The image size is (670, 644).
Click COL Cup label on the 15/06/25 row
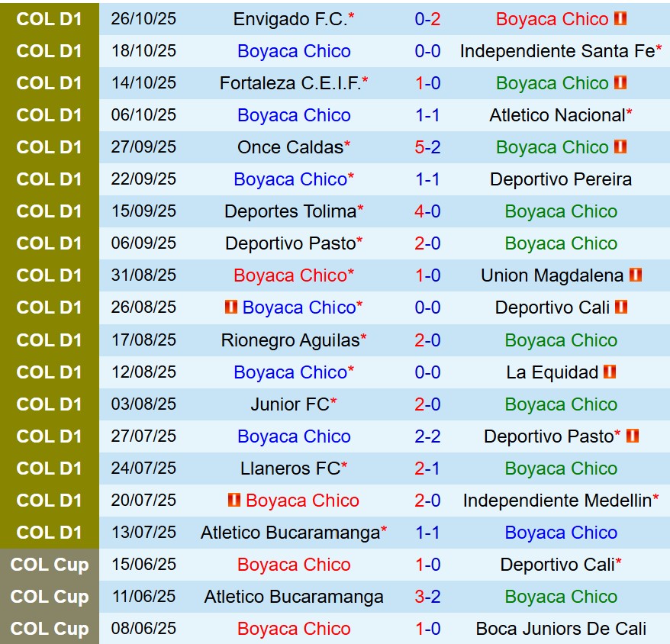50,565
